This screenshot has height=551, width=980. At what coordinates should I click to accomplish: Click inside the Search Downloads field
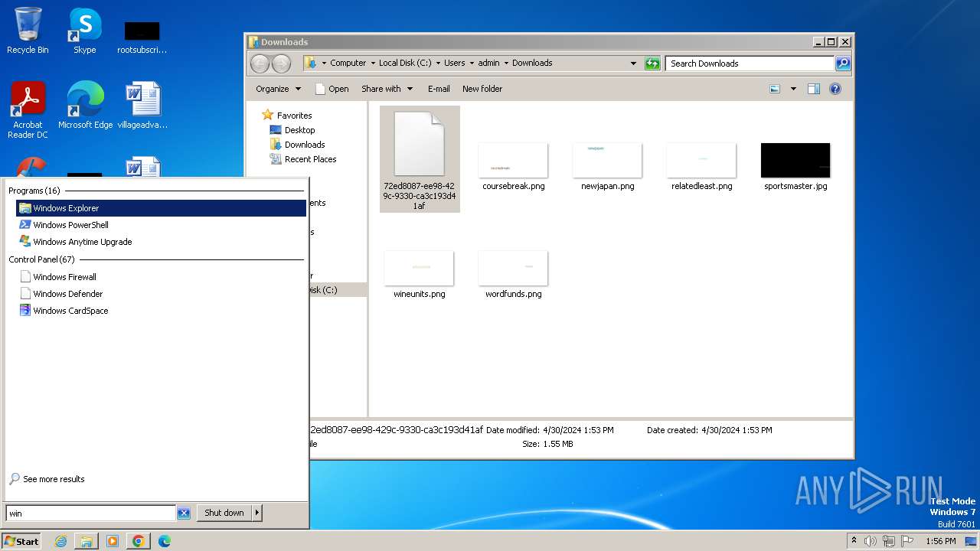(x=750, y=64)
